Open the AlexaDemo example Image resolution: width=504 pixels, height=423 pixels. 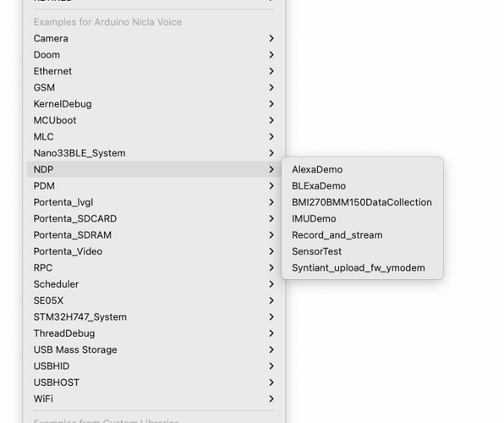pyautogui.click(x=362, y=169)
